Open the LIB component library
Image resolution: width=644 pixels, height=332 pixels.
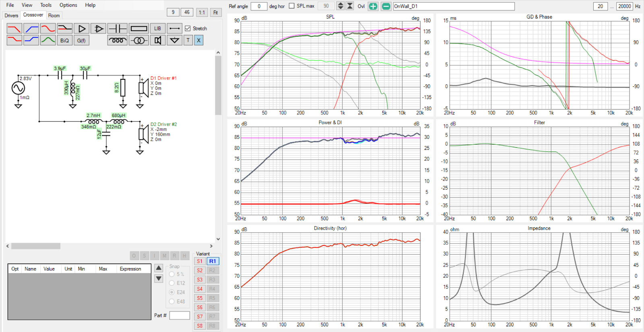(157, 29)
